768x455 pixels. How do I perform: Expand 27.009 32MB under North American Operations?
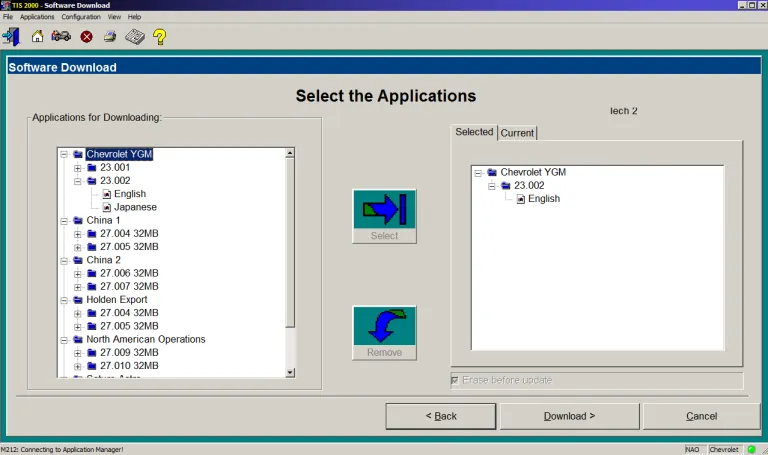[78, 353]
